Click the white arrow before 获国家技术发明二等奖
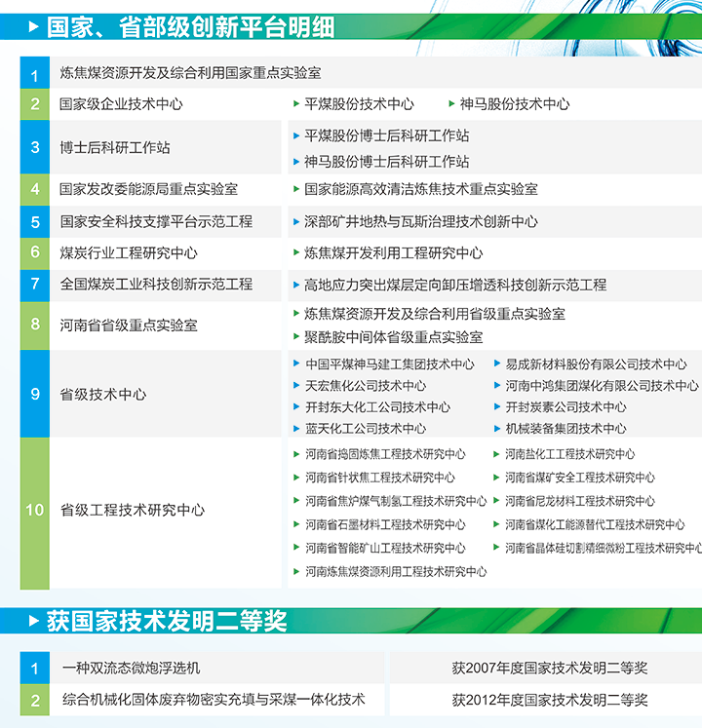Image resolution: width=702 pixels, height=728 pixels. click(34, 621)
